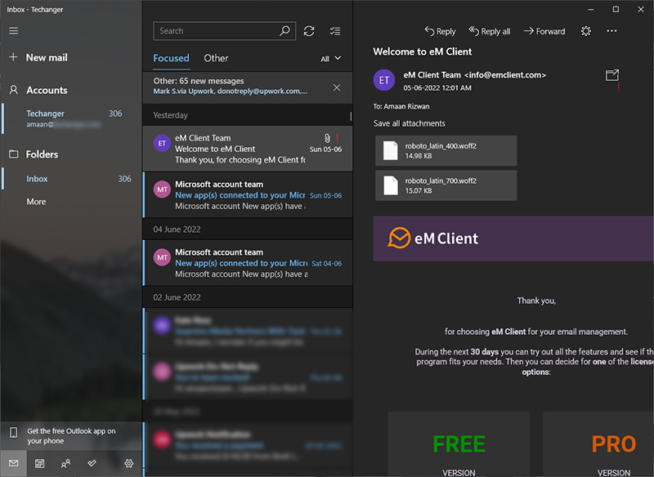Viewport: 654px width, 477px height.
Task: Open Settings gear in bottom bar
Action: (x=129, y=463)
